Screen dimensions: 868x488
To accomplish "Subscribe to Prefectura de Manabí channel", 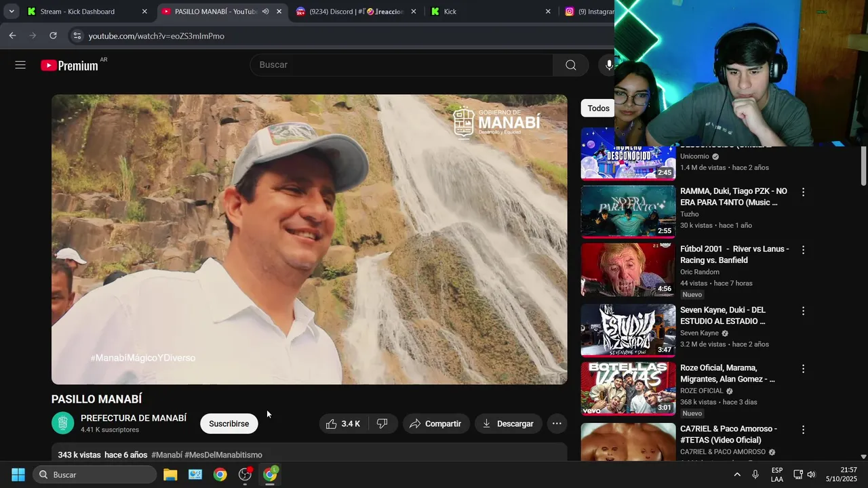I will 229,424.
